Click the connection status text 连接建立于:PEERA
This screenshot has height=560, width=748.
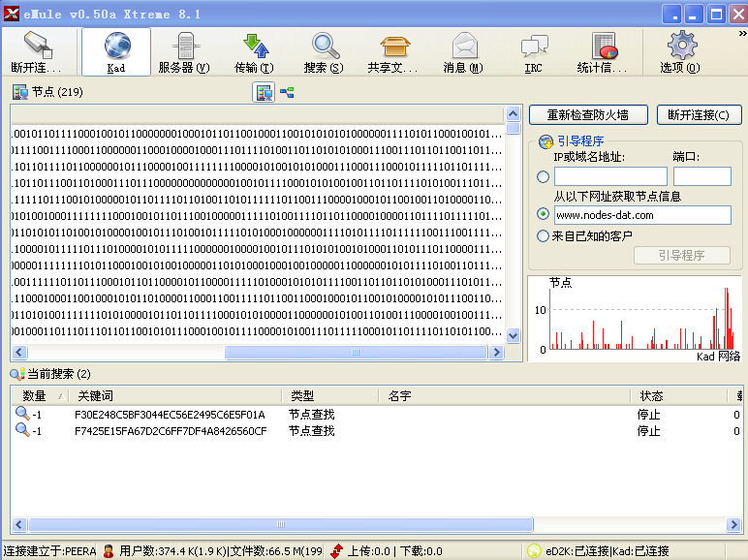click(x=49, y=551)
